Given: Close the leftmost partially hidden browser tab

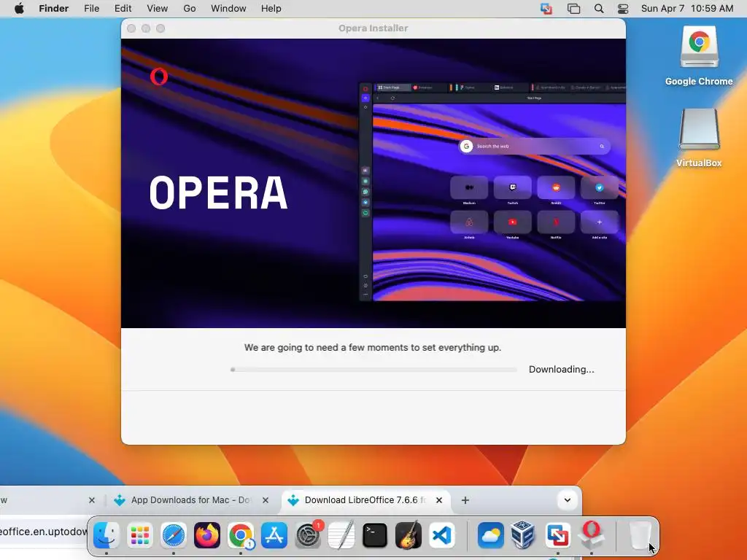Looking at the screenshot, I should pyautogui.click(x=92, y=500).
